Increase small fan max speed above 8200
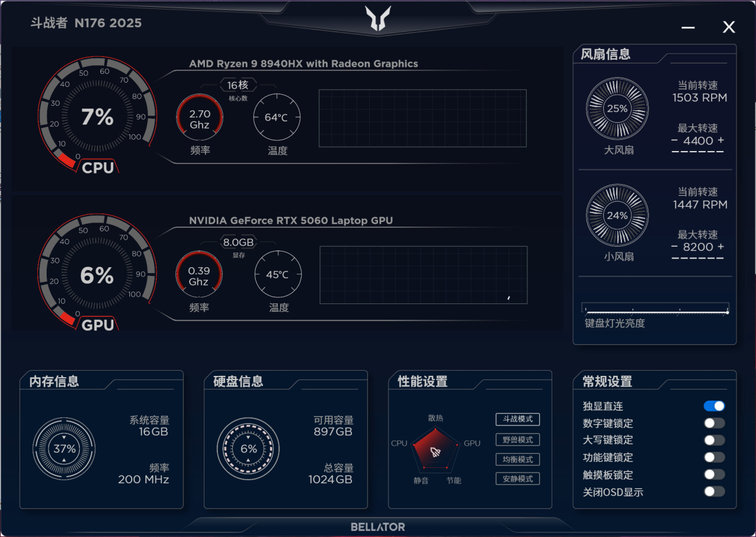Image resolution: width=756 pixels, height=537 pixels. coord(720,247)
